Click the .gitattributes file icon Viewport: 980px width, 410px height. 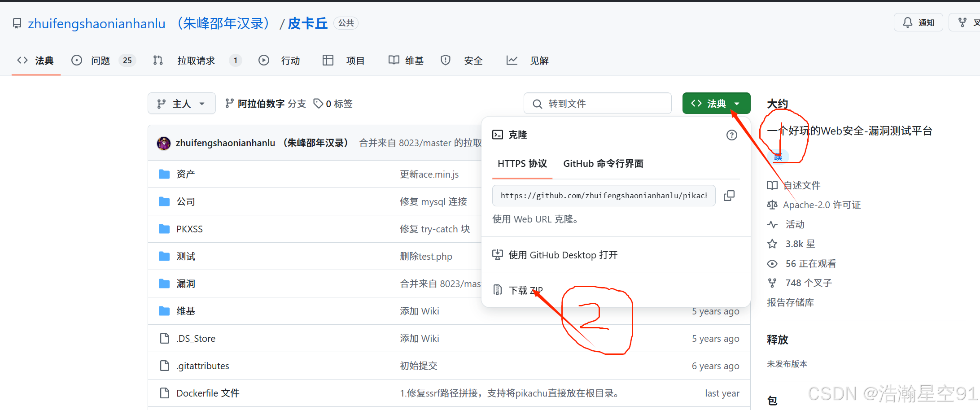click(x=165, y=366)
